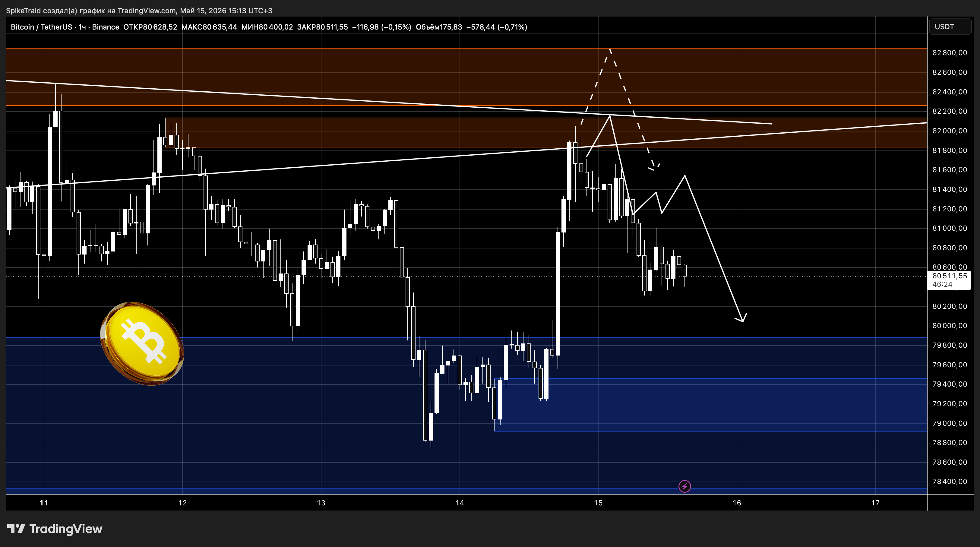The height and width of the screenshot is (547, 980).
Task: Click date label 12 on time axis
Action: click(183, 503)
